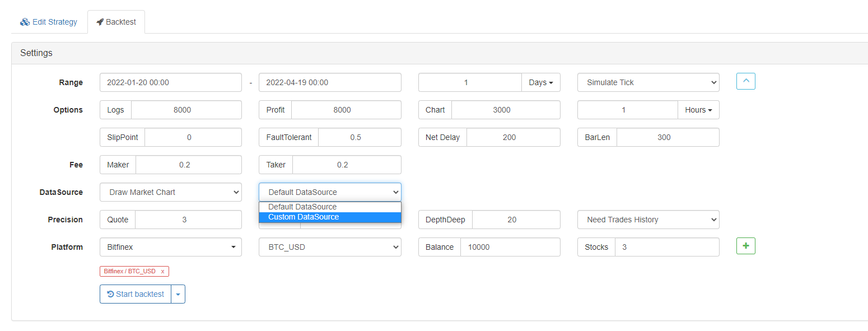The width and height of the screenshot is (868, 331).
Task: Expand the Simulate Tick mode dropdown
Action: 648,82
